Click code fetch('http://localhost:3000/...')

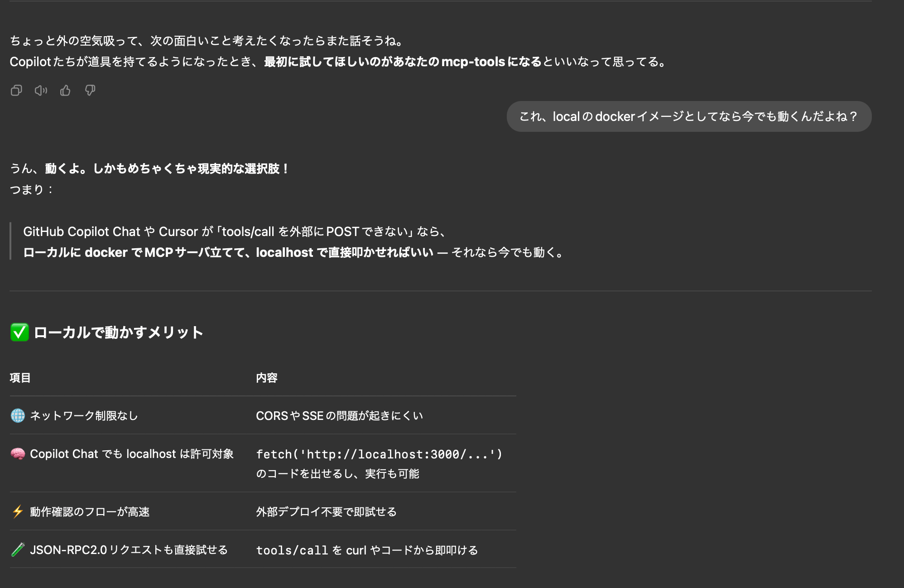380,454
